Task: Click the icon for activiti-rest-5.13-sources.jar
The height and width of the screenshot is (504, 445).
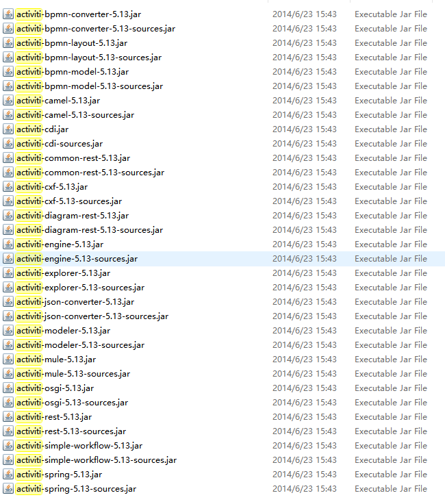Action: [8, 431]
